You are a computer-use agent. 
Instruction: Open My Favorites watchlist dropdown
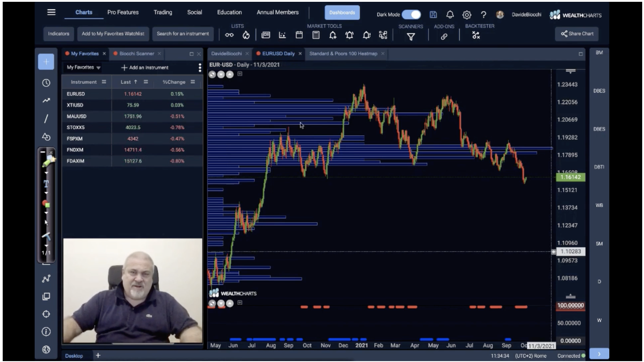(x=84, y=68)
